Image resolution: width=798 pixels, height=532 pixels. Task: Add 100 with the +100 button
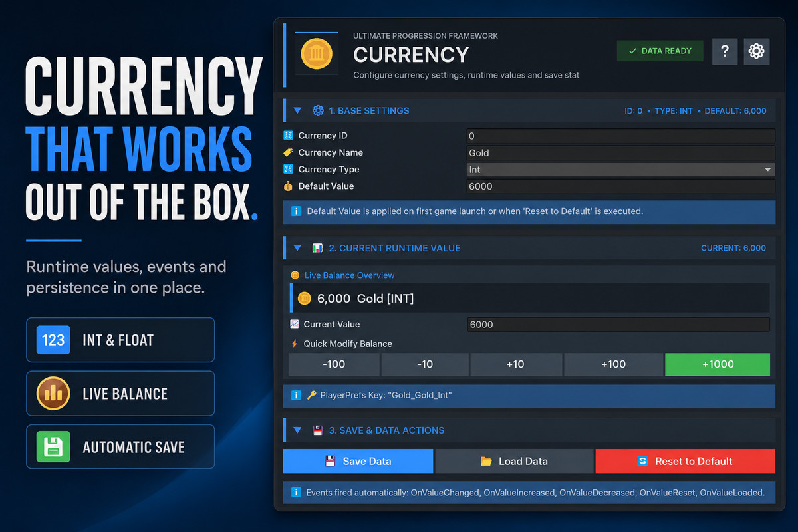(x=613, y=364)
